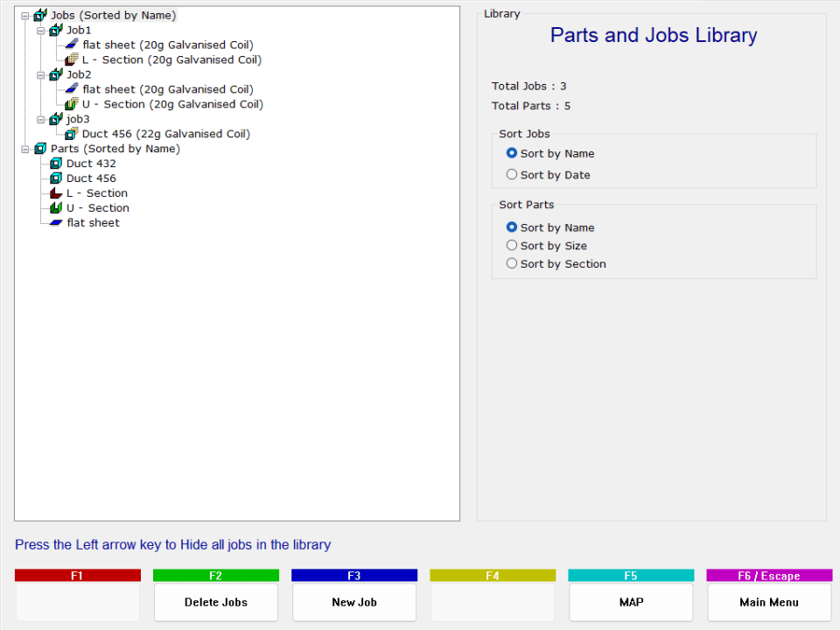Select Sort by Date for jobs
Screen dimensions: 840x630
(511, 174)
